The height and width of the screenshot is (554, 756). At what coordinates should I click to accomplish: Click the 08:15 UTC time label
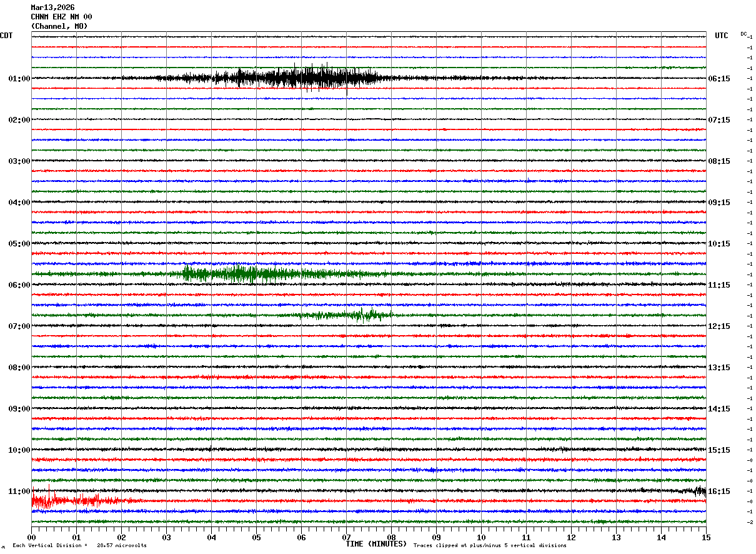click(719, 161)
